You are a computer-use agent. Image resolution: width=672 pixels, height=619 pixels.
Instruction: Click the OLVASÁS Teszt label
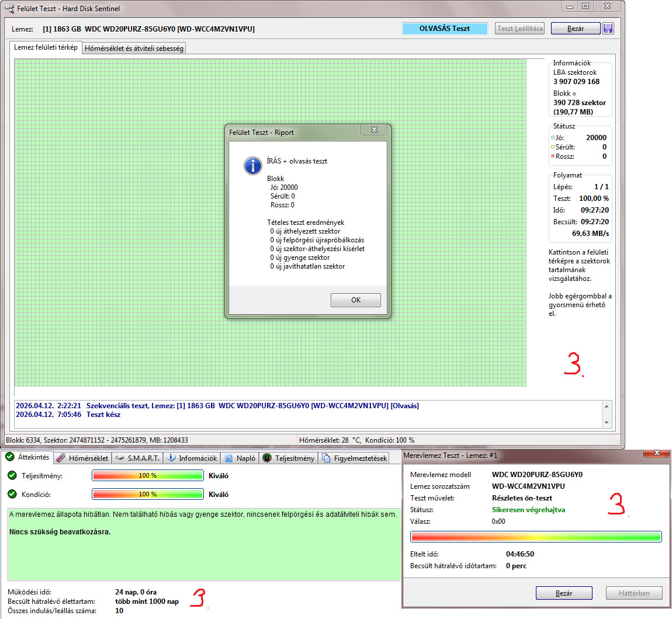445,28
